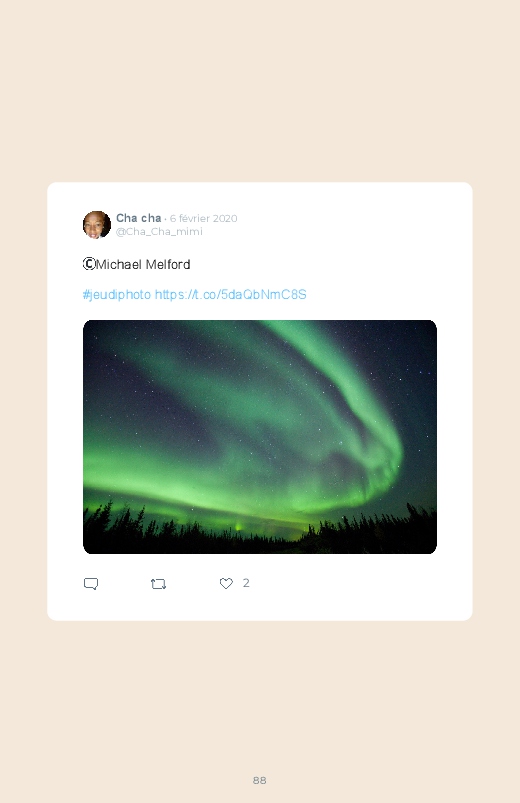Open the northern lights photo
Screen dimensions: 520x803
260,437
